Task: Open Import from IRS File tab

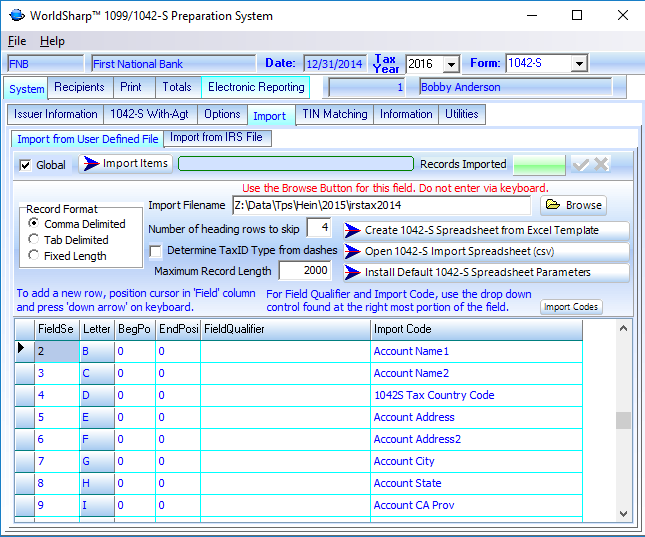Action: pos(216,137)
